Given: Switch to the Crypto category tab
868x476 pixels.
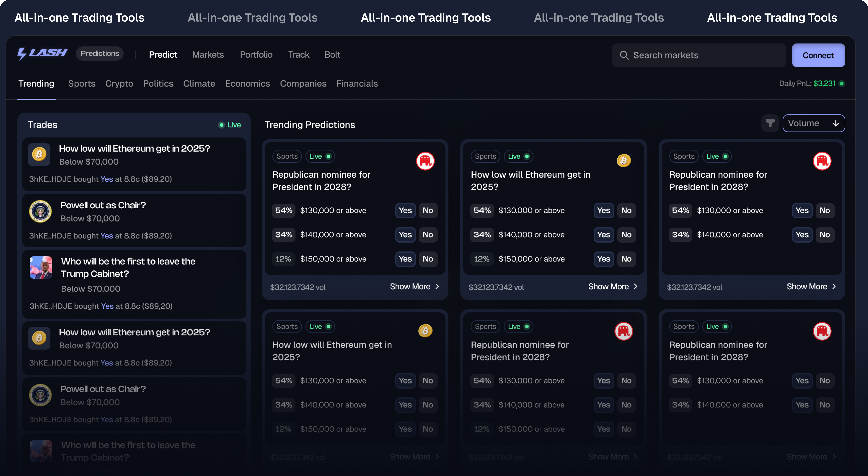Looking at the screenshot, I should pos(119,84).
